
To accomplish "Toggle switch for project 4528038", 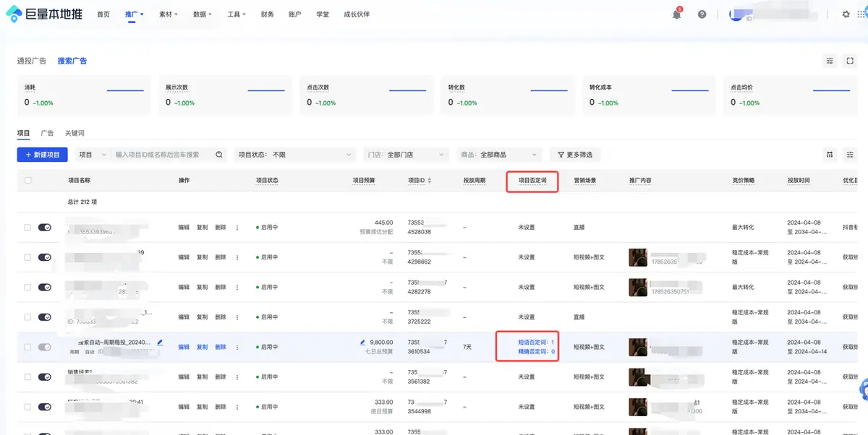I will coord(45,227).
